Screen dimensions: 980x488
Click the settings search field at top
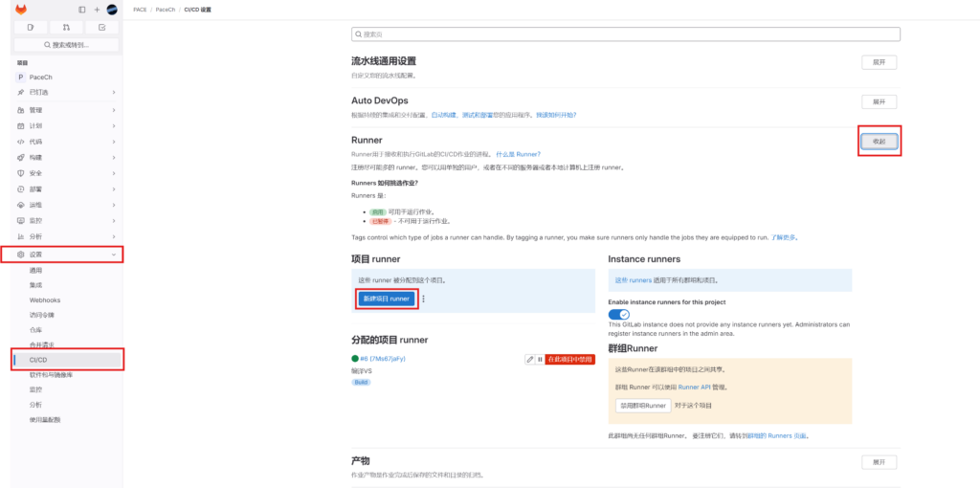(626, 34)
